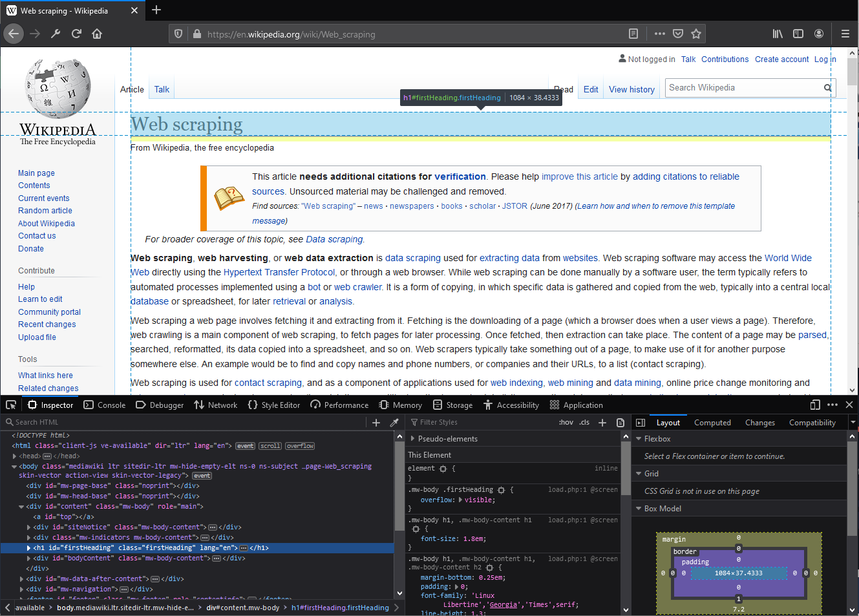Open DevTools customize three-dot options menu
859x616 pixels.
[832, 405]
